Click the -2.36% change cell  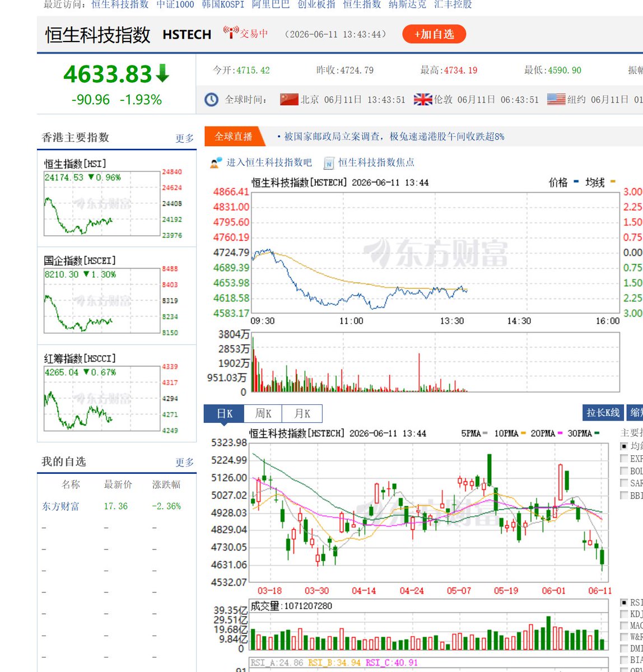166,506
